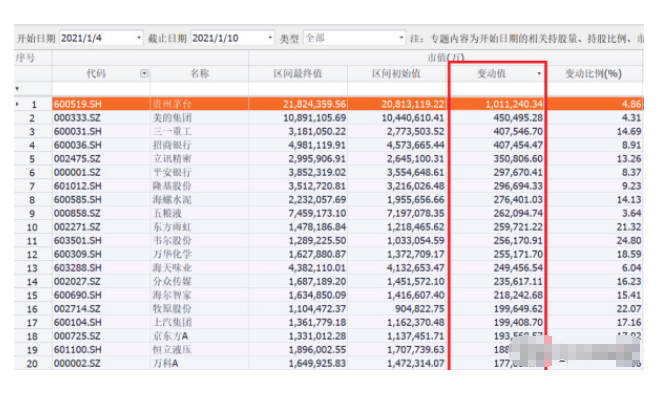This screenshot has height=393, width=659.
Task: Click final value 10,891,105.69
Action: tap(314, 118)
